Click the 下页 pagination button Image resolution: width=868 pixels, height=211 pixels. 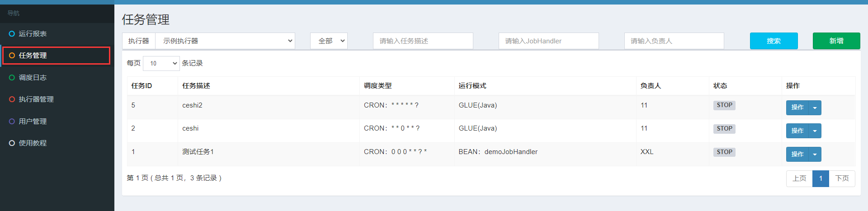tap(842, 178)
